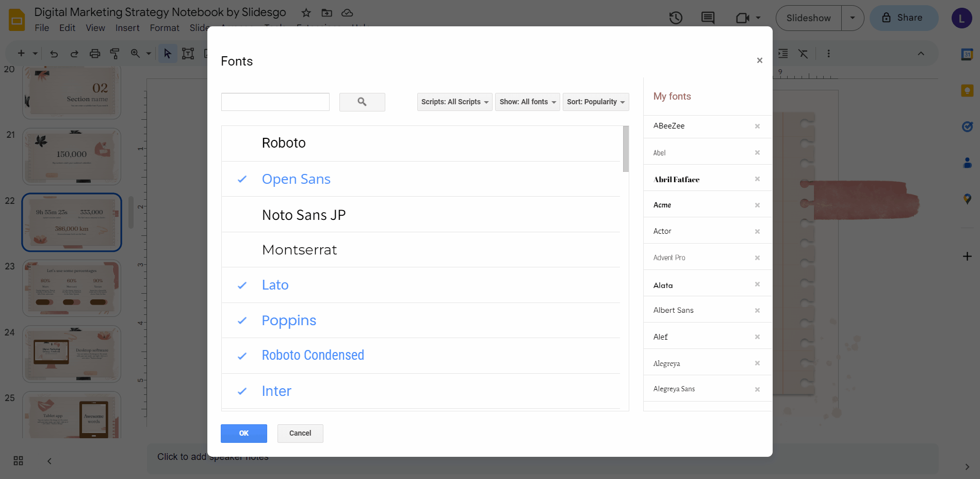
Task: Open Scripts: All Scripts dropdown
Action: tap(454, 102)
